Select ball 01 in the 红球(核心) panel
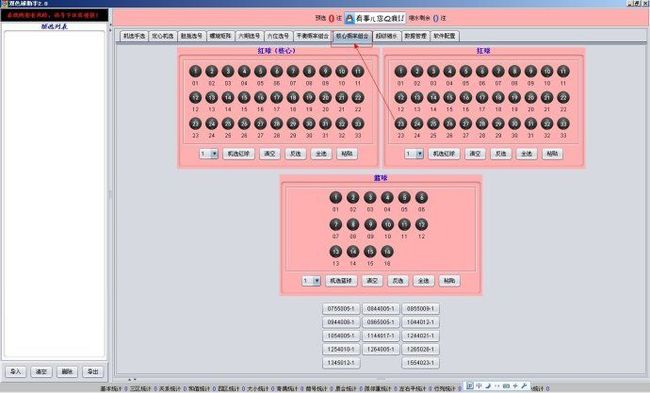The height and width of the screenshot is (393, 650). pos(195,71)
